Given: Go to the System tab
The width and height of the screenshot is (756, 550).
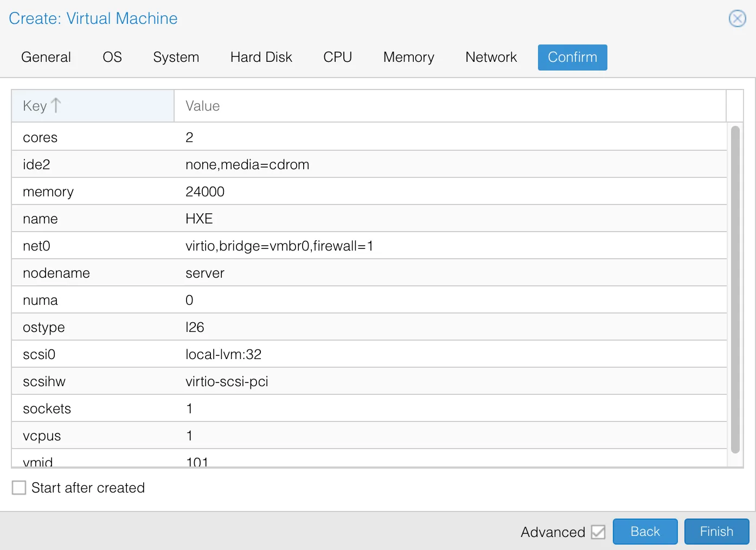Looking at the screenshot, I should click(x=176, y=57).
